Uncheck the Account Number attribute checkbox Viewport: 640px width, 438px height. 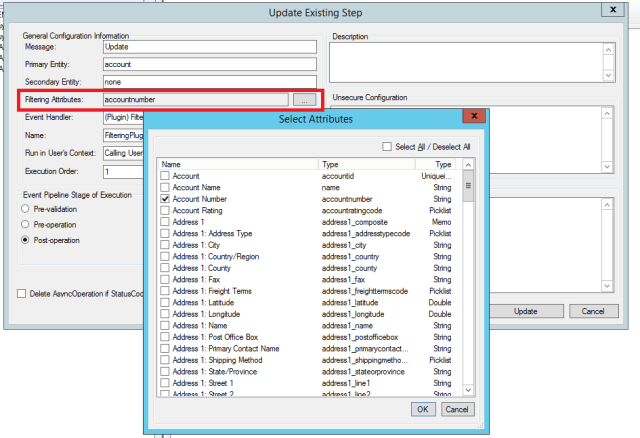click(165, 199)
